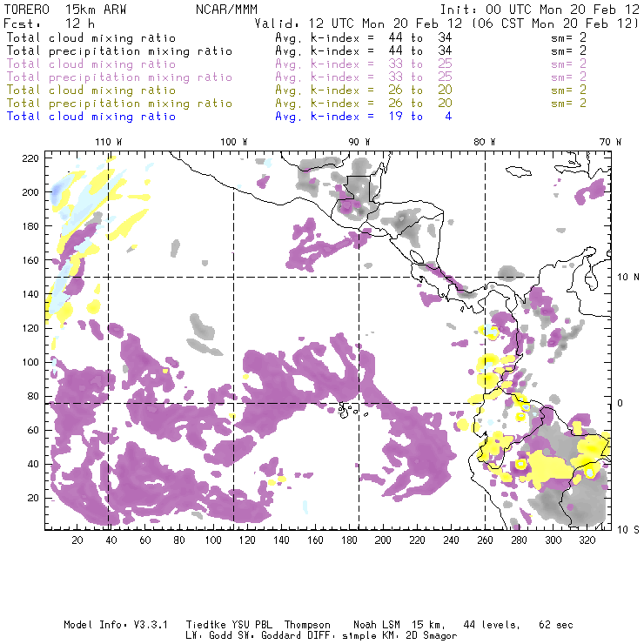Click the 'Fcst: 12 h' forecast label

tap(49, 23)
